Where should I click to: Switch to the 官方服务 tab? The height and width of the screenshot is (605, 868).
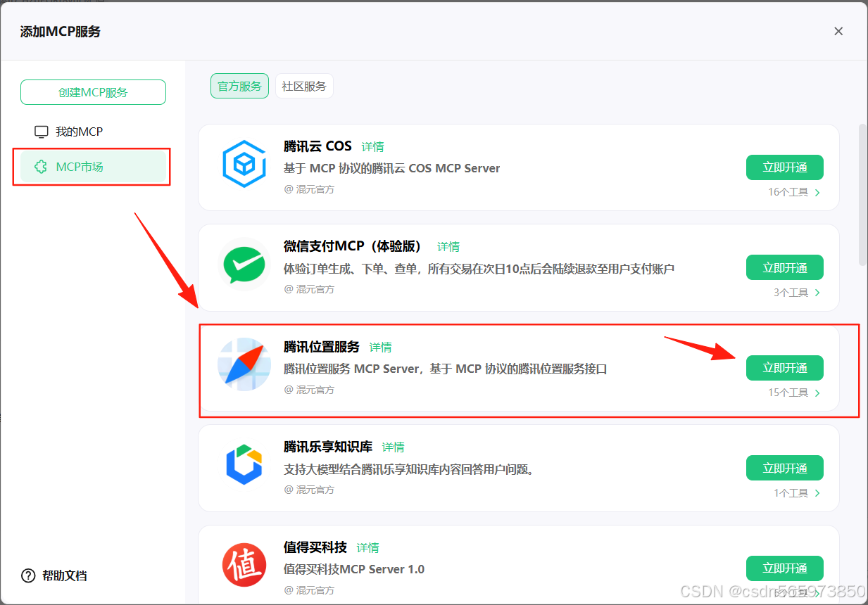pos(239,86)
